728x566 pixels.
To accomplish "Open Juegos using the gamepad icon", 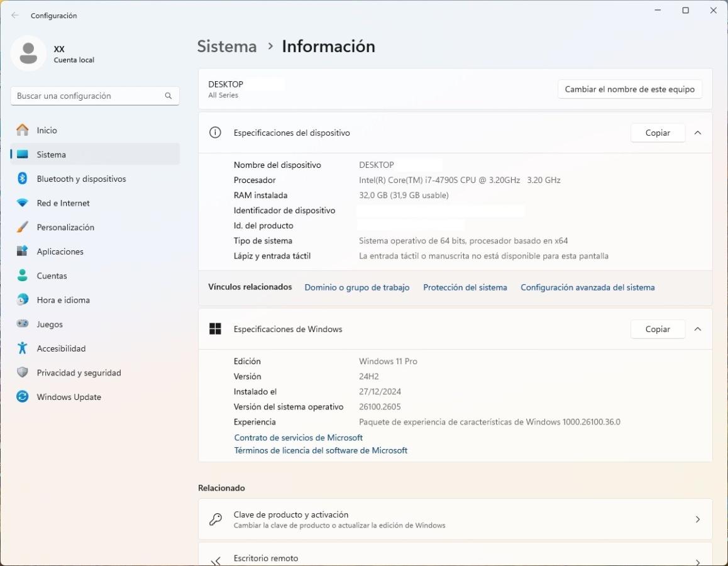I will (x=23, y=324).
